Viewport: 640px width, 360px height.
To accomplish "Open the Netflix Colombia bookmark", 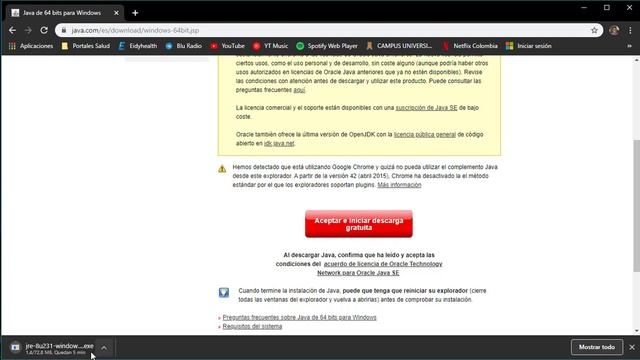I will click(470, 46).
